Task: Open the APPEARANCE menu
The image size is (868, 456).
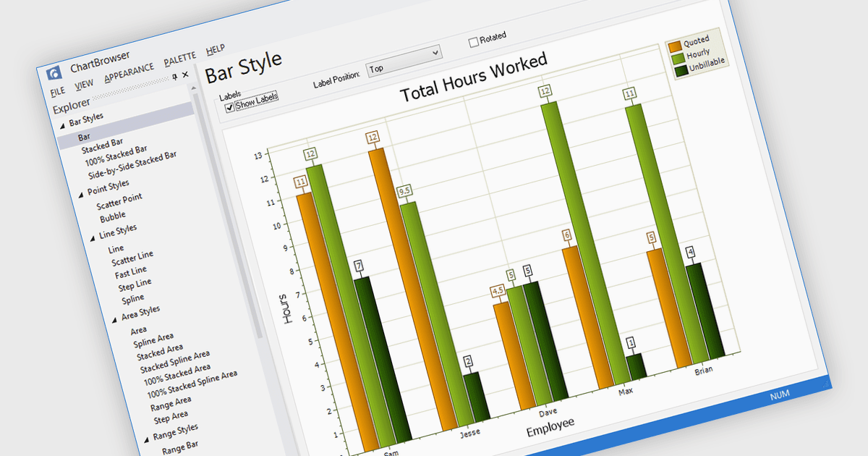Action: coord(129,73)
